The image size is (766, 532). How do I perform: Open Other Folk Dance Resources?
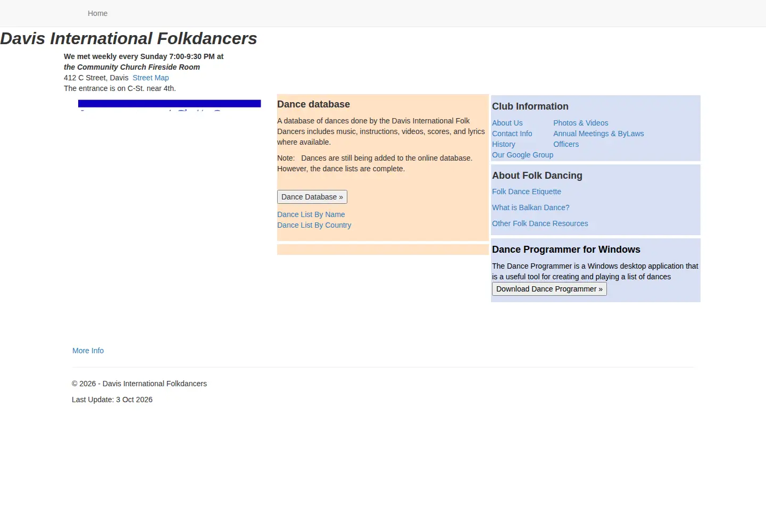coord(540,223)
